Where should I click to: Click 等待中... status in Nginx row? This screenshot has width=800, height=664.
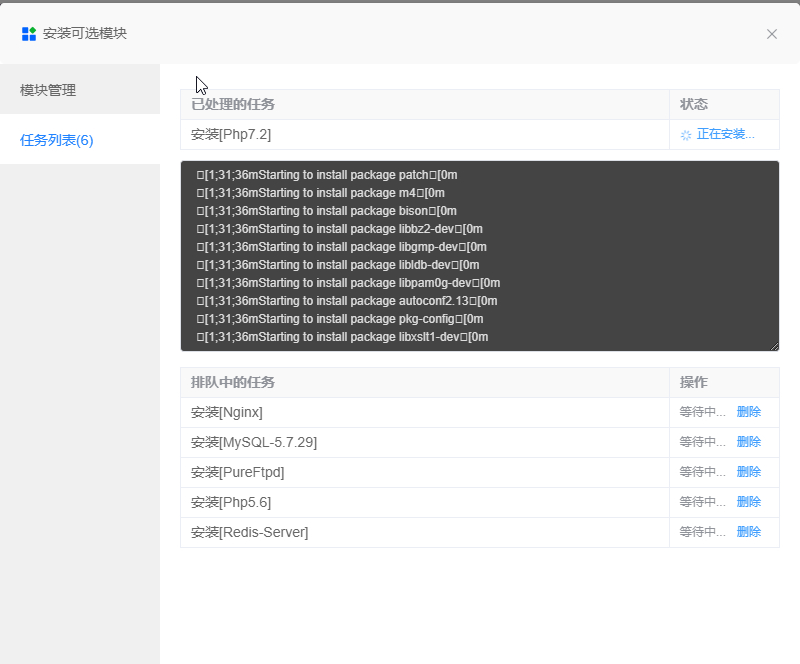(x=702, y=412)
